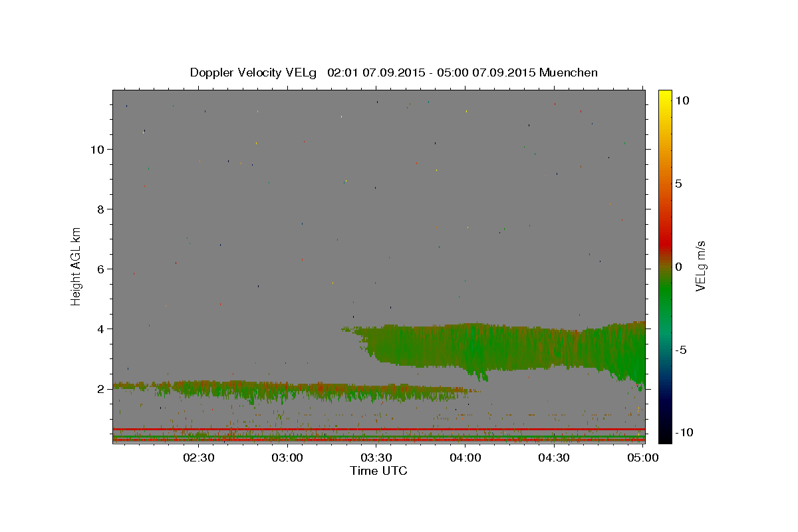Click the 04:30 time tick label
The width and height of the screenshot is (798, 532).
pyautogui.click(x=554, y=458)
